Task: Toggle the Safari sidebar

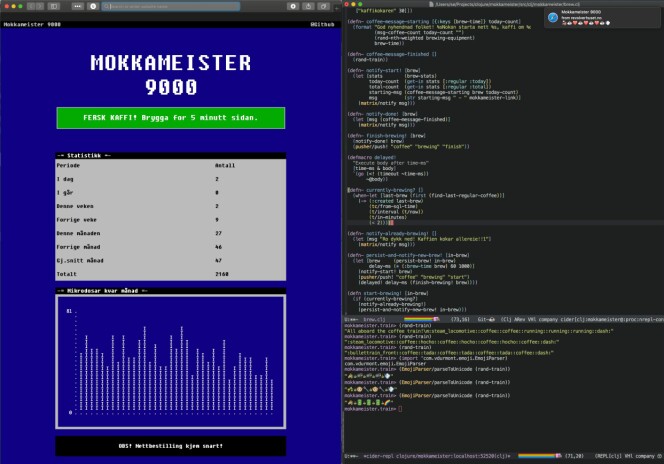Action: pos(54,6)
